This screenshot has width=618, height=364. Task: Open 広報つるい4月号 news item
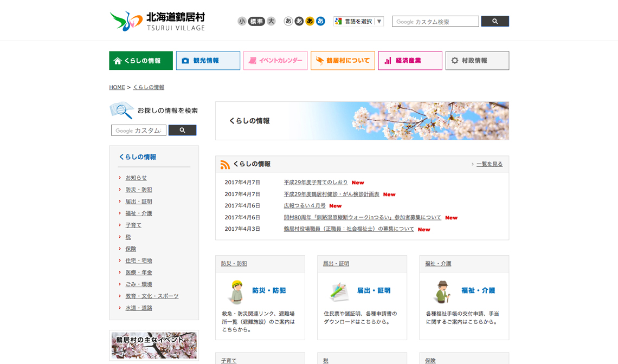(x=305, y=206)
